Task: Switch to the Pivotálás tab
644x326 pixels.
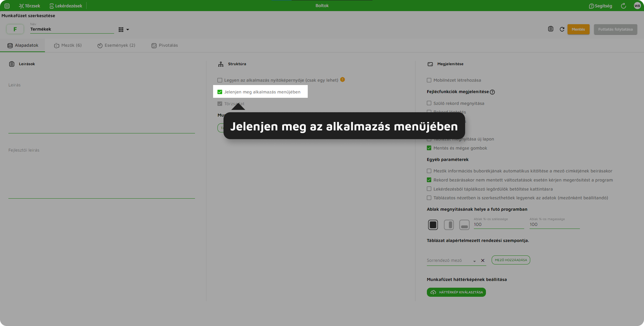Action: (x=164, y=45)
